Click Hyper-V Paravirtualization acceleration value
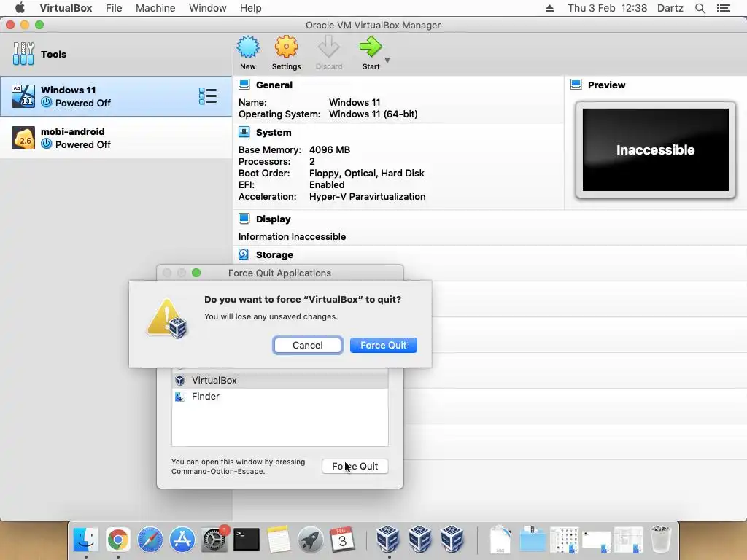This screenshot has width=747, height=560. [x=368, y=196]
